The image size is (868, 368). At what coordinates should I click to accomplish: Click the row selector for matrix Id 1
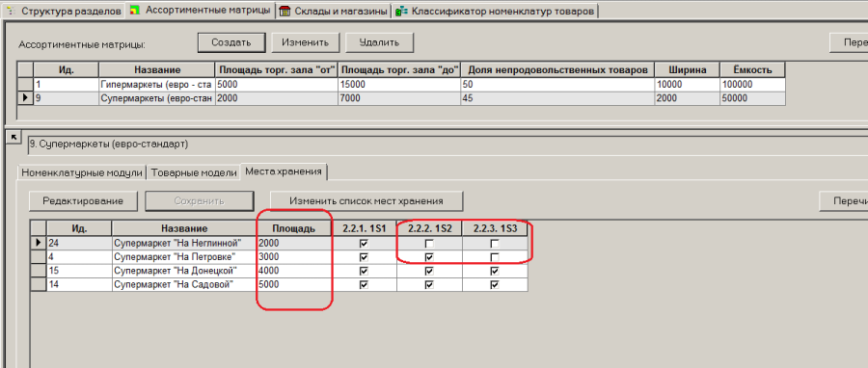coord(25,85)
